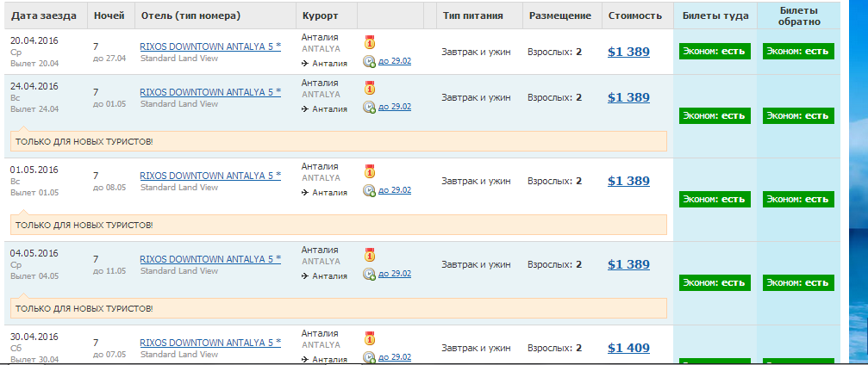Click the clock icon in the 24.04.2016 row

(x=369, y=107)
